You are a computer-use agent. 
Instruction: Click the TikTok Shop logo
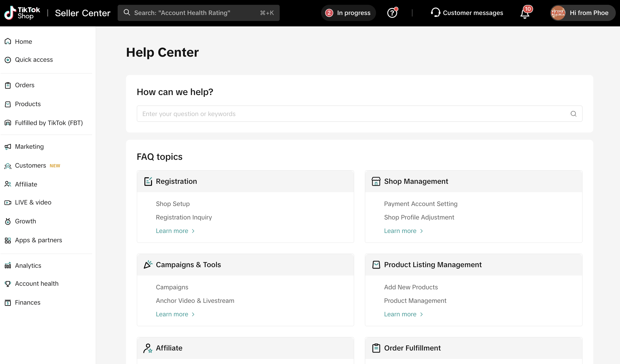pyautogui.click(x=22, y=13)
